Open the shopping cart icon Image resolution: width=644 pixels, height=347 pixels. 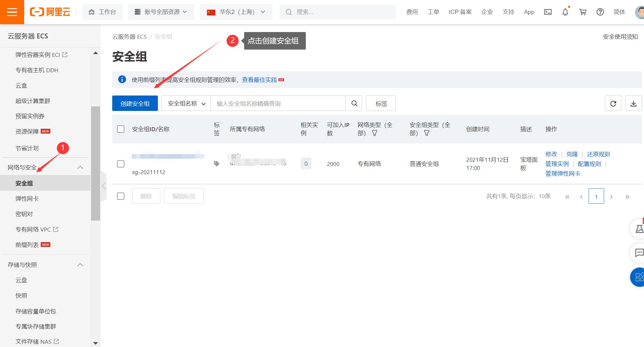pyautogui.click(x=583, y=12)
